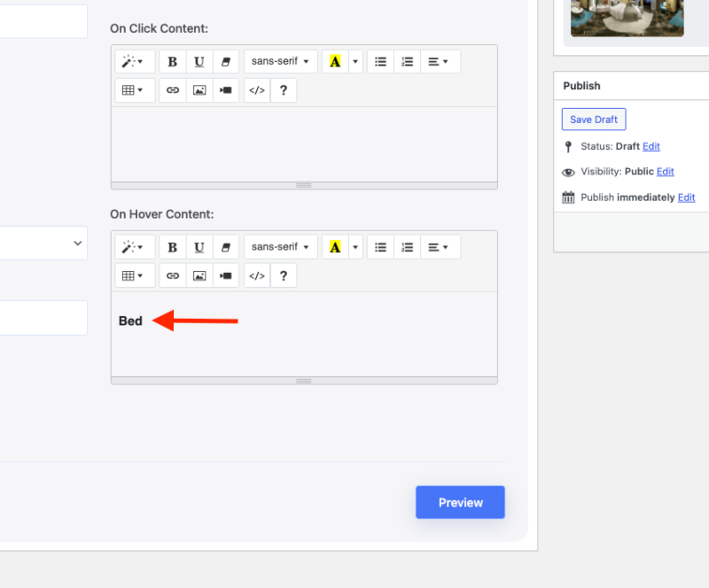Open help in On Hover Content editor
This screenshot has height=588, width=709.
pyautogui.click(x=284, y=275)
